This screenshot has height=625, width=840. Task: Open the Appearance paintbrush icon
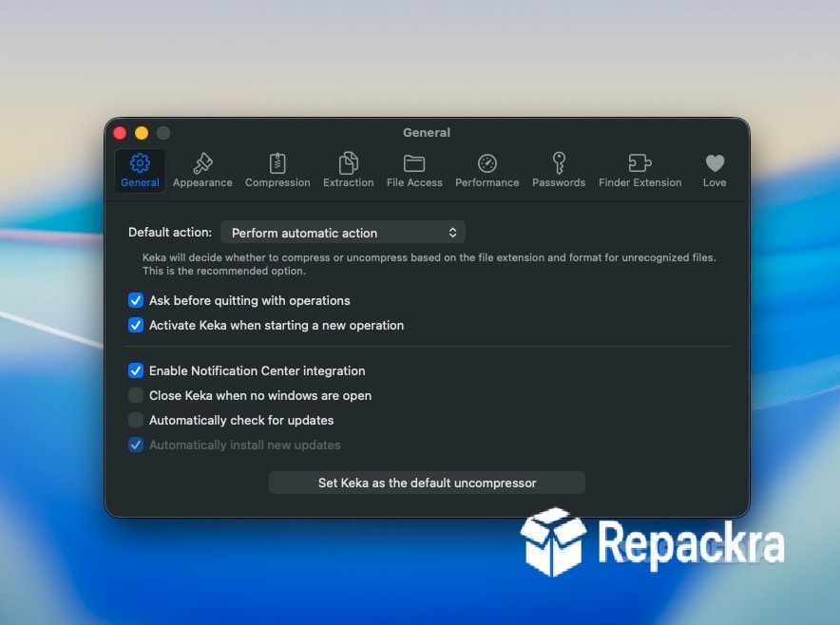tap(202, 163)
